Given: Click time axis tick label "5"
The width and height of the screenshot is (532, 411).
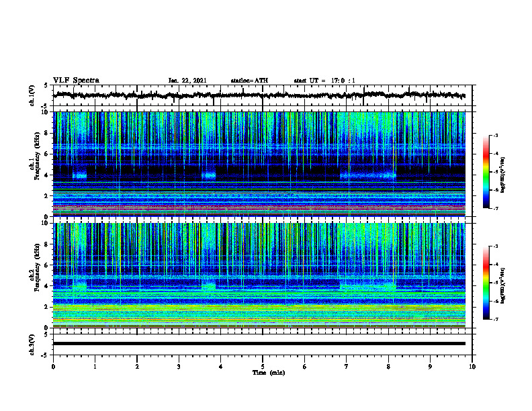Looking at the screenshot, I should (263, 367).
